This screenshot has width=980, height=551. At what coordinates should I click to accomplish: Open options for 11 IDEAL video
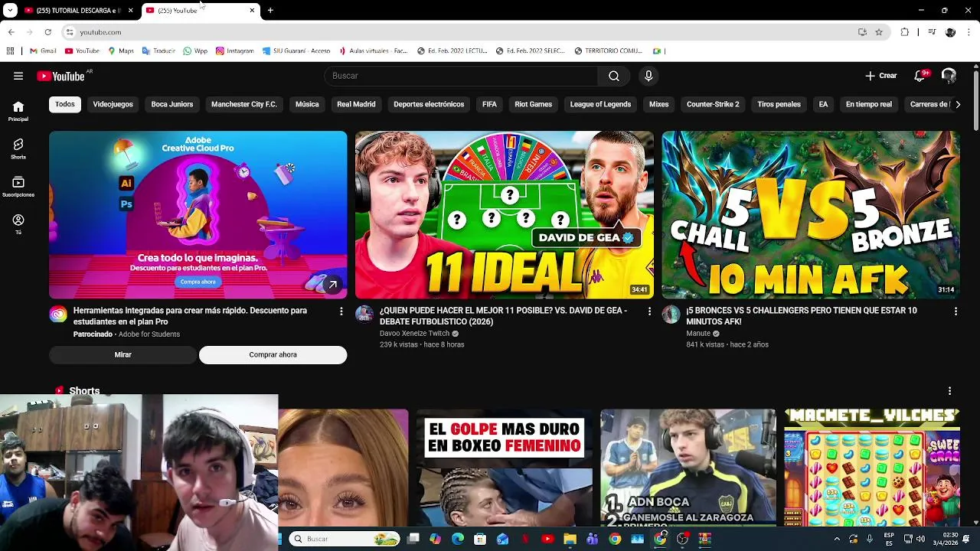tap(649, 311)
